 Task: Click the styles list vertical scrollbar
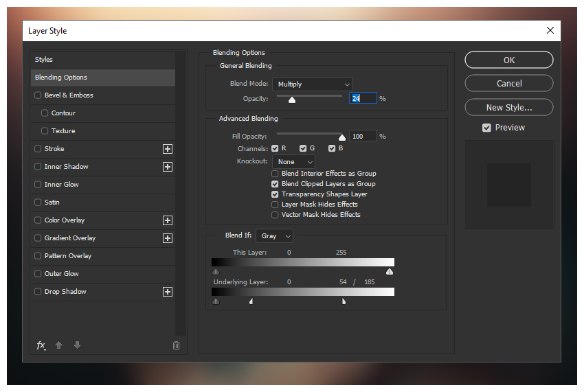click(181, 194)
